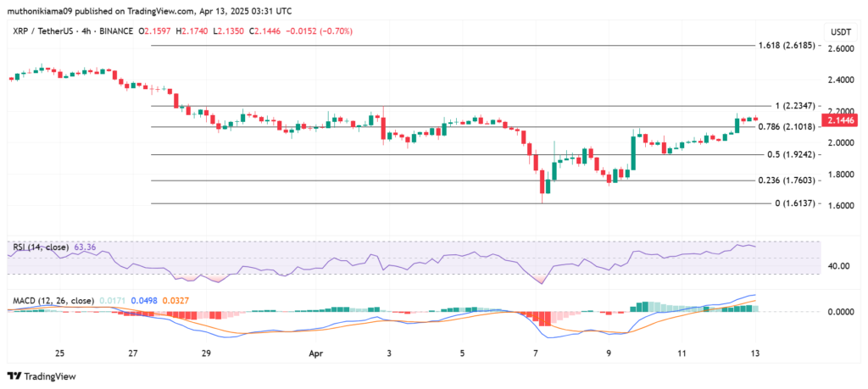
Task: Click the 0 (1.6137) Fibonacci level label
Action: click(x=795, y=203)
